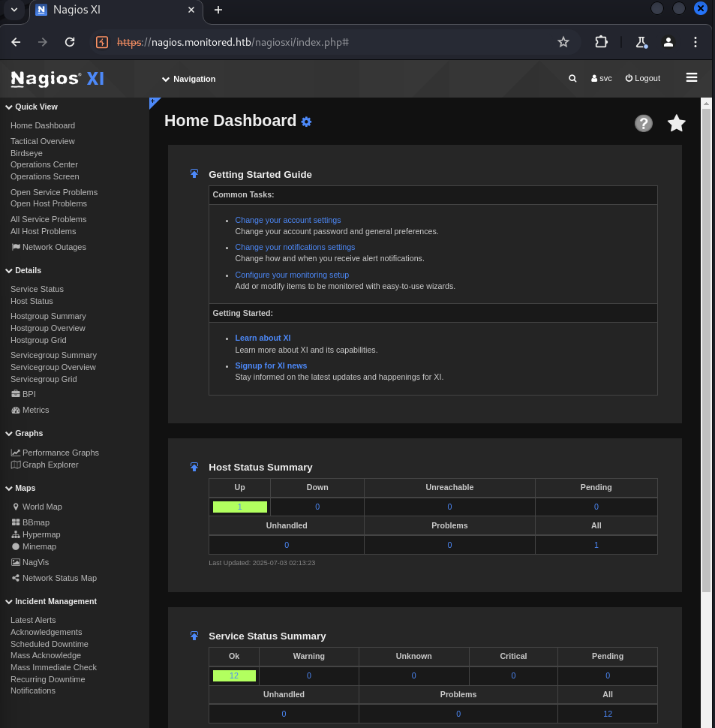Open Metrics in sidebar

(30, 410)
